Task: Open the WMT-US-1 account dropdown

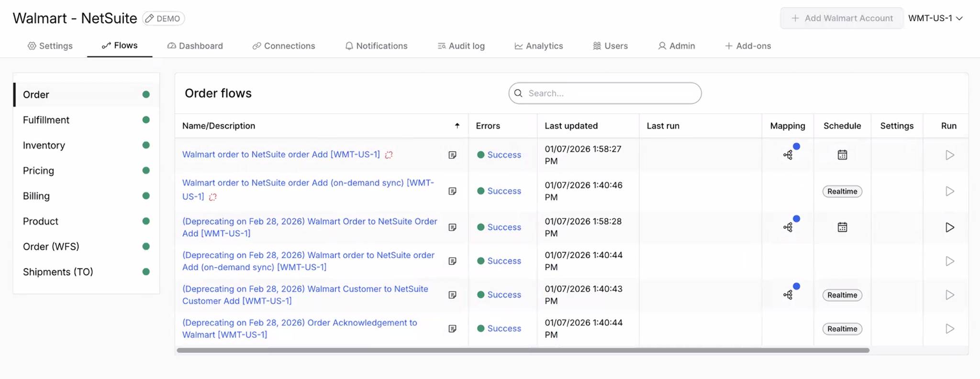Action: point(935,18)
